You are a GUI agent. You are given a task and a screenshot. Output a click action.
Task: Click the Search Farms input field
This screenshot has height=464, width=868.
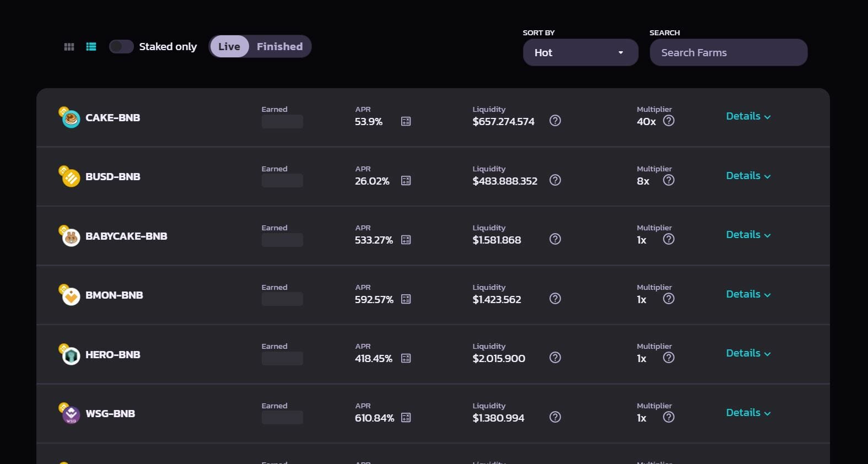(x=729, y=52)
